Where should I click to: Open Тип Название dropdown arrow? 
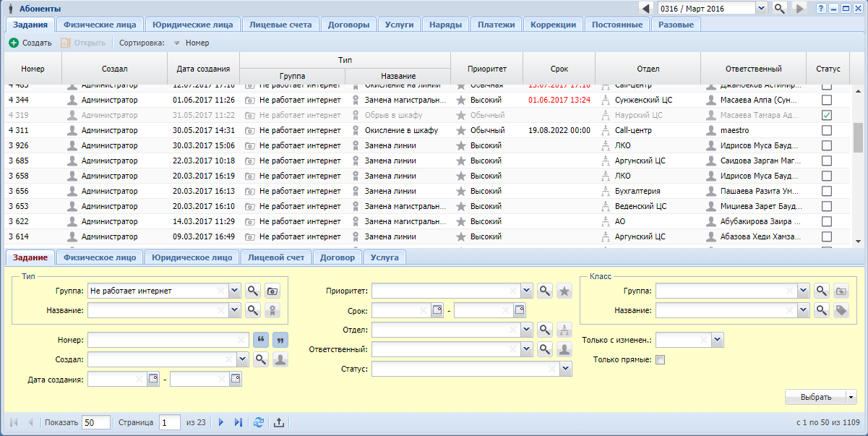click(x=234, y=310)
